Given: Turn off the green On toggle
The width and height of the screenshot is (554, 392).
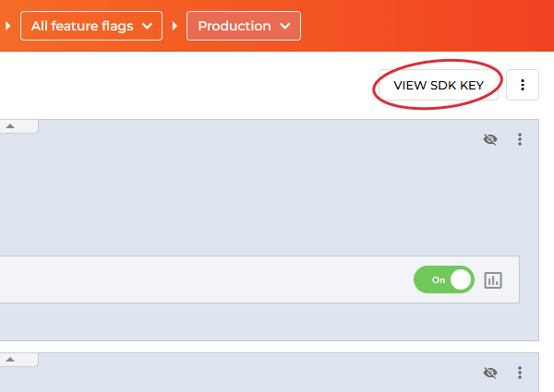Looking at the screenshot, I should coord(443,279).
